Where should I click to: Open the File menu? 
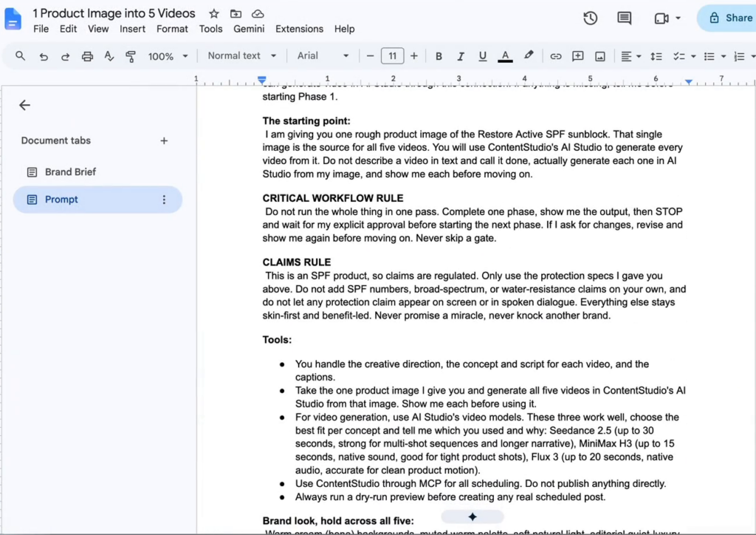click(x=41, y=29)
